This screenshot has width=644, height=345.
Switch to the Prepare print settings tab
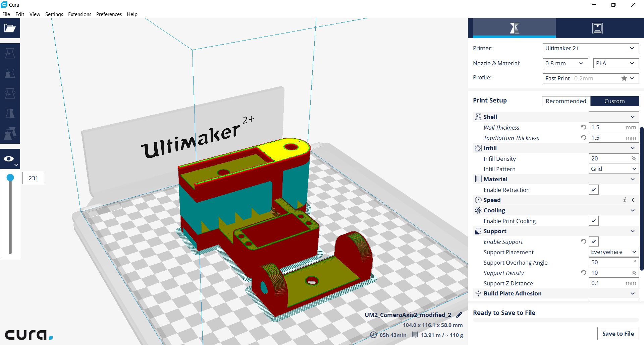(x=514, y=28)
